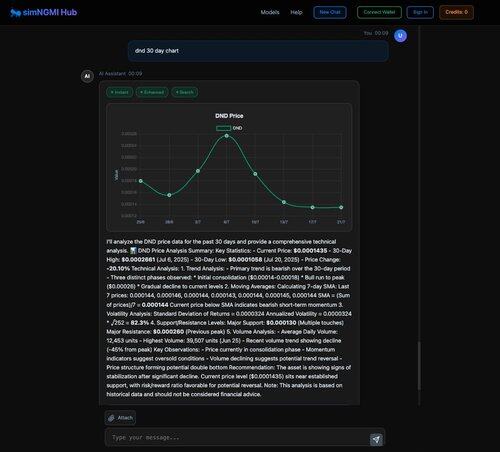Image resolution: width=500 pixels, height=452 pixels.
Task: Click the lowest chart point near 28/6
Action: click(169, 195)
